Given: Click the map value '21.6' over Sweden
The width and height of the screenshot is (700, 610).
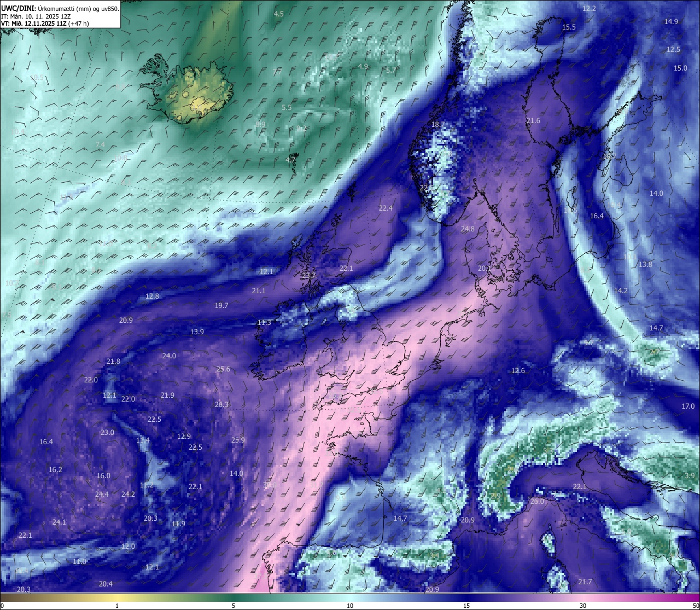Looking at the screenshot, I should [533, 121].
